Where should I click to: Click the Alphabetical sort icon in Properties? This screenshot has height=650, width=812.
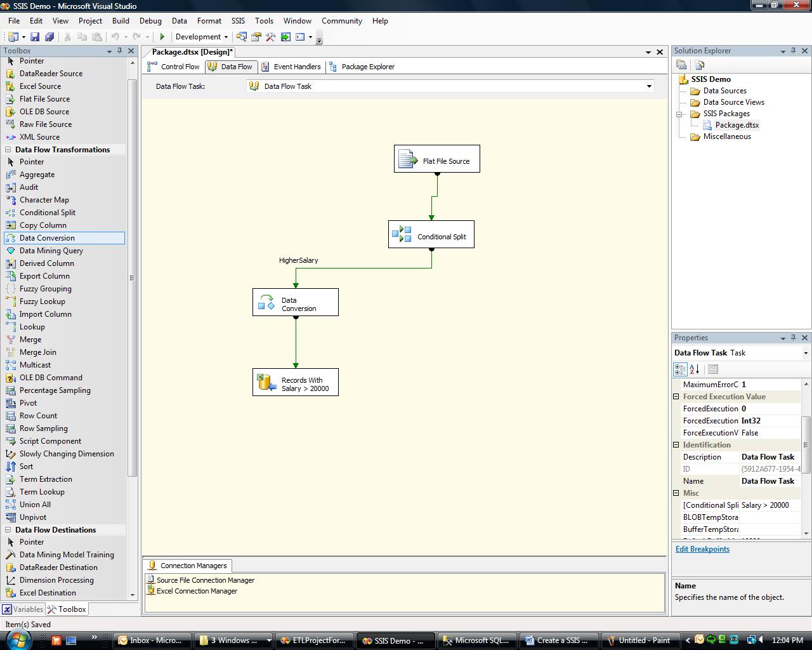695,369
